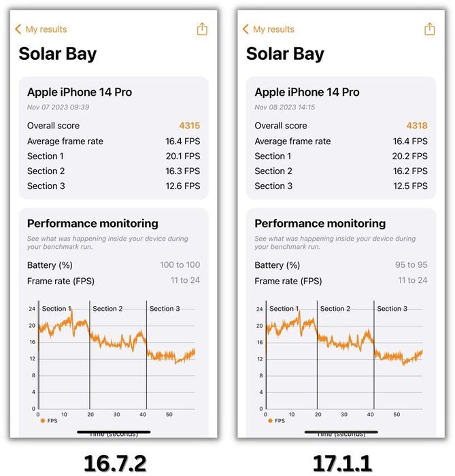The image size is (455, 476).
Task: Click the orange FPS legend dot in the left chart
Action: (42, 420)
